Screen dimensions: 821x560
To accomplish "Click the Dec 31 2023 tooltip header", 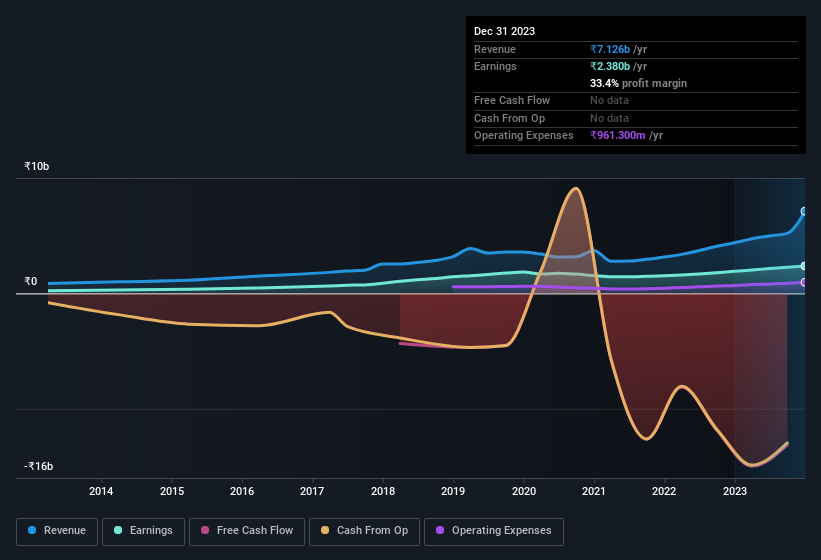I will point(505,31).
